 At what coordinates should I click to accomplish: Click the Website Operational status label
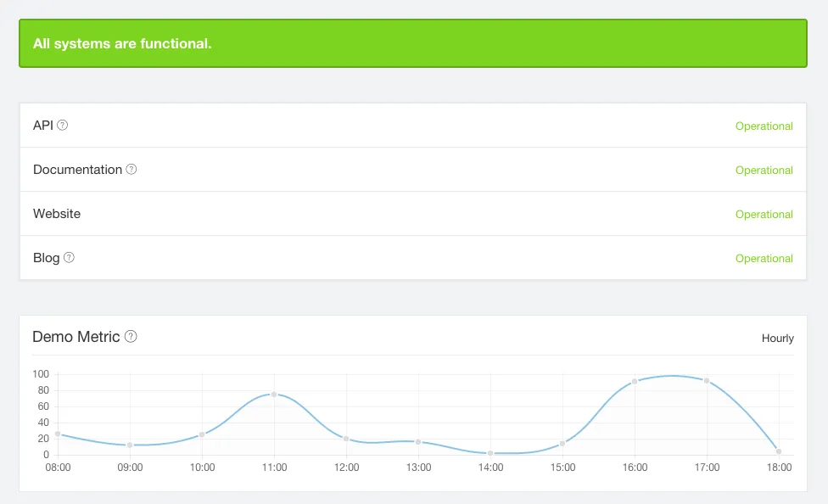click(764, 215)
